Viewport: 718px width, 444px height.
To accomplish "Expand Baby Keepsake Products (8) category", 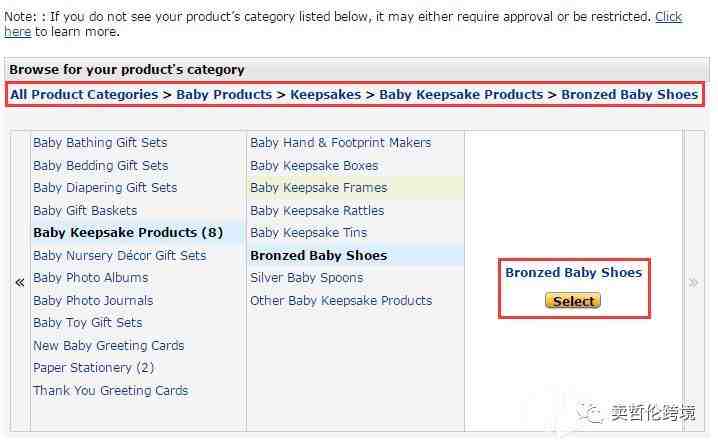I will pyautogui.click(x=128, y=233).
